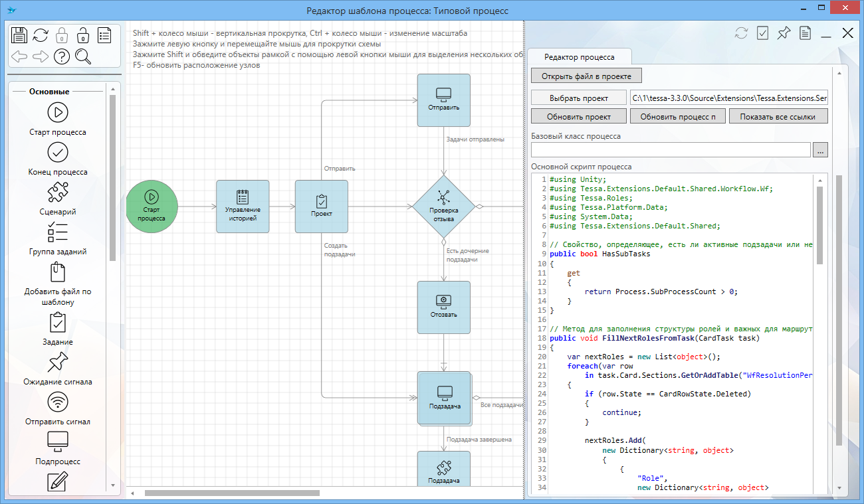This screenshot has width=864, height=504.
Task: Click down arrow of element palette scrollbar
Action: pyautogui.click(x=113, y=485)
